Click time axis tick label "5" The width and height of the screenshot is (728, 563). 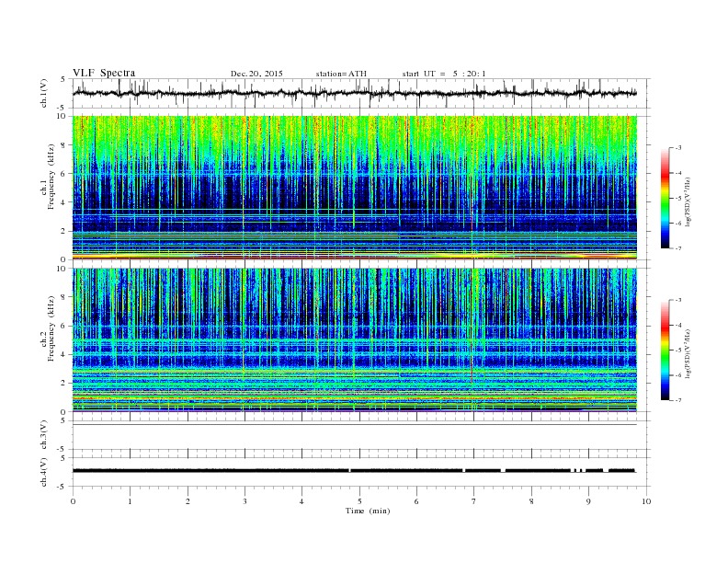point(359,501)
